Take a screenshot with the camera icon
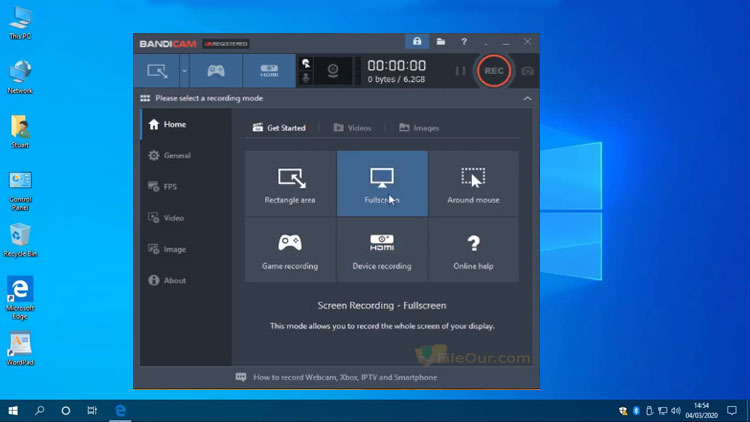Viewport: 750px width, 422px height. click(527, 71)
